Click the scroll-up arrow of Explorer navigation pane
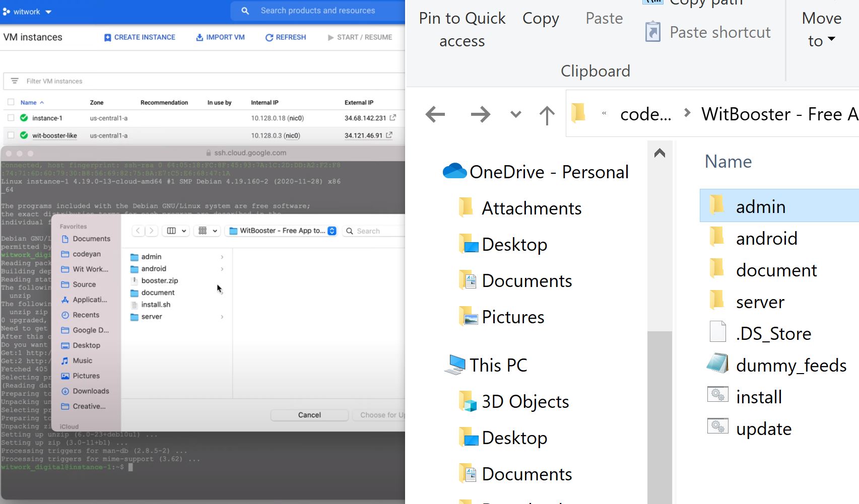 click(659, 153)
